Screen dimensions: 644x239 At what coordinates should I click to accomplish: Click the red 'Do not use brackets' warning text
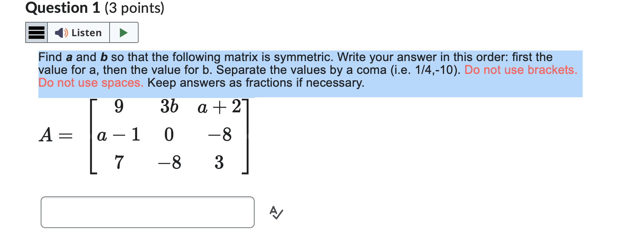(520, 70)
